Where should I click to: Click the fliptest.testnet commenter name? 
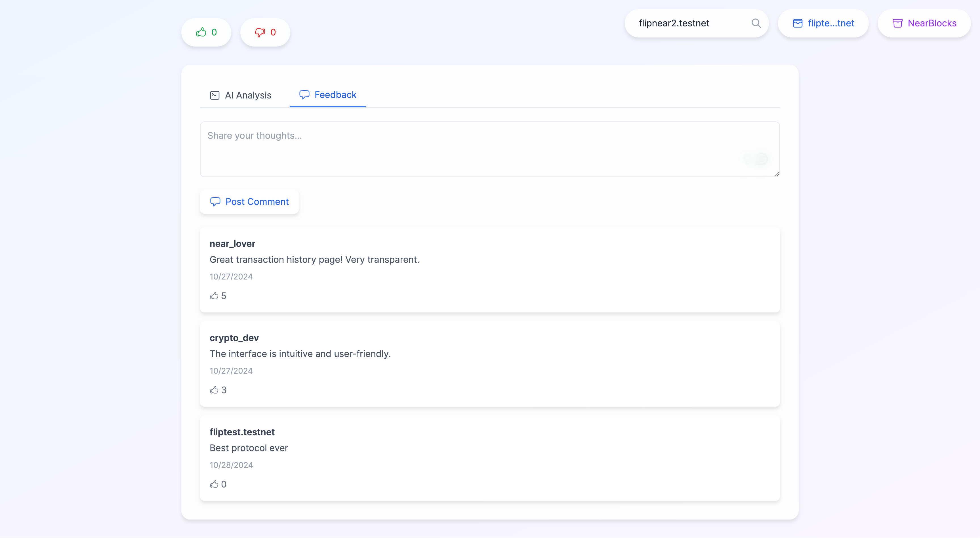click(x=242, y=432)
